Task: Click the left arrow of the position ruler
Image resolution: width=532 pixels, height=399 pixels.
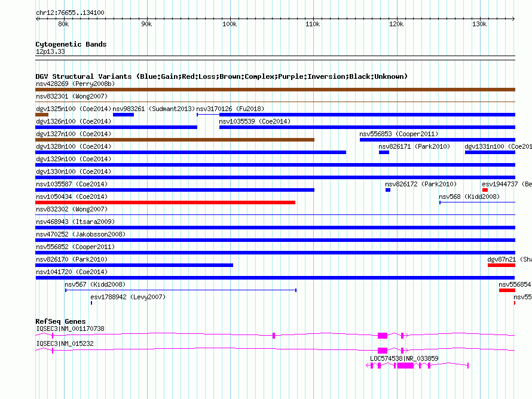Action: click(37, 19)
